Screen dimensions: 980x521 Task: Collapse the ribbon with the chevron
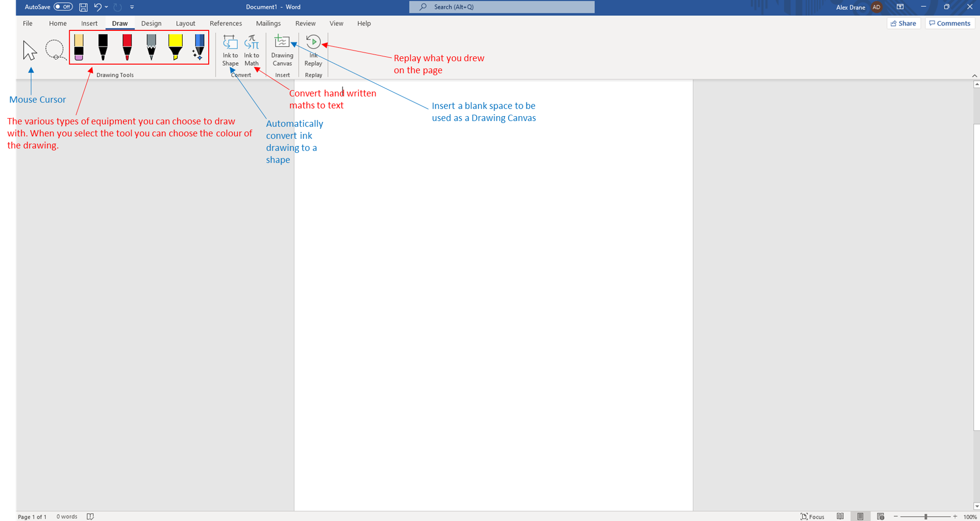click(974, 75)
